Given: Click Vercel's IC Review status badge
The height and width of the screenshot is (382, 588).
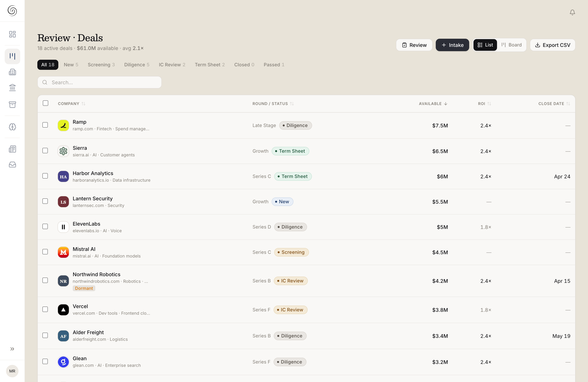Looking at the screenshot, I should (x=290, y=310).
